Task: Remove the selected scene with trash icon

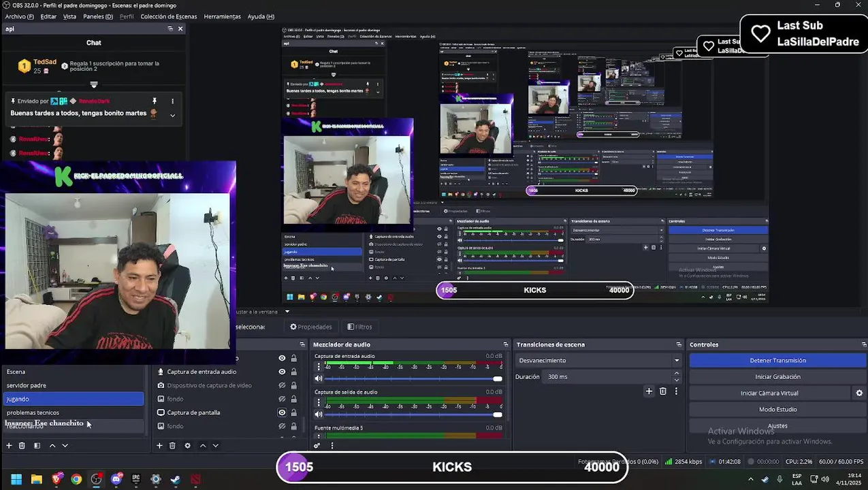Action: 22,446
